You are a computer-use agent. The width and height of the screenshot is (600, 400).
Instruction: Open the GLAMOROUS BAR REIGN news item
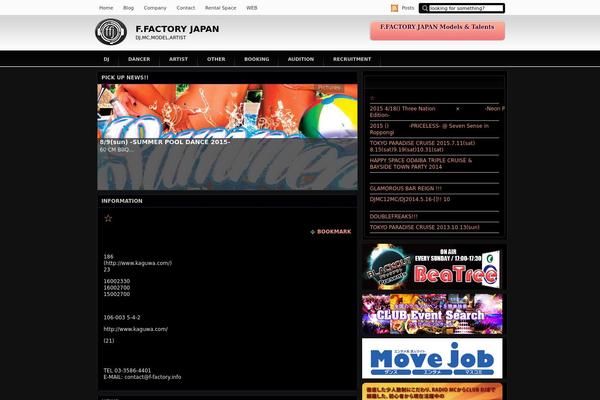[x=406, y=188]
